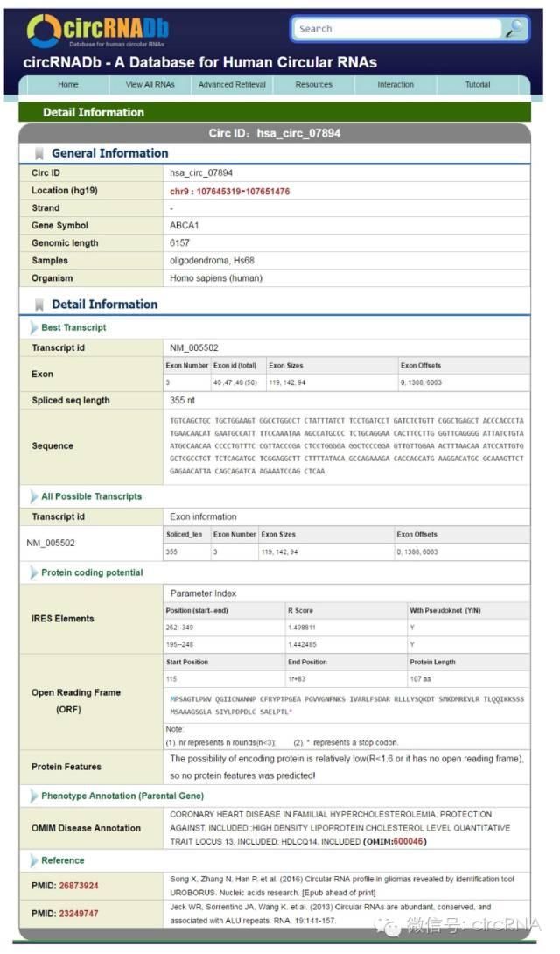
Task: Open the Home menu tab
Action: (x=67, y=85)
